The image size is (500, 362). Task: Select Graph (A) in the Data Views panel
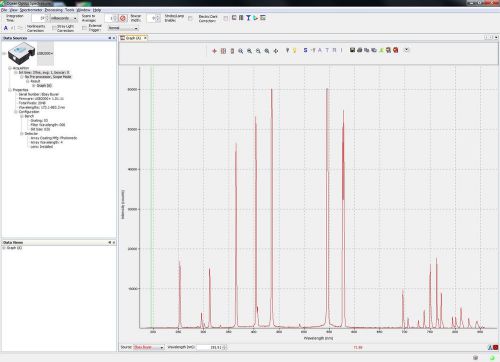click(14, 248)
